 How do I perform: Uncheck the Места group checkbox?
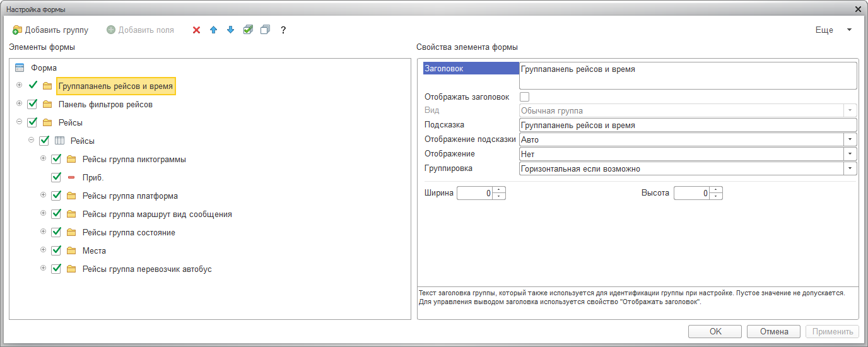(x=56, y=251)
